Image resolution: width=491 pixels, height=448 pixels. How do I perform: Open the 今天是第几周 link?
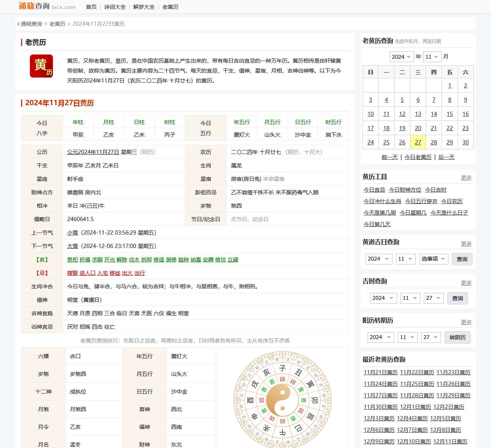380,213
